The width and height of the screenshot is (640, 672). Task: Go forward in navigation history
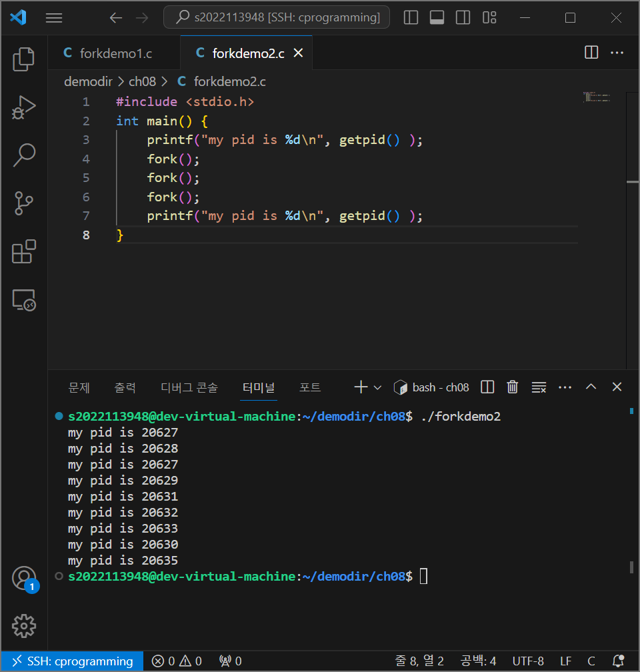142,17
